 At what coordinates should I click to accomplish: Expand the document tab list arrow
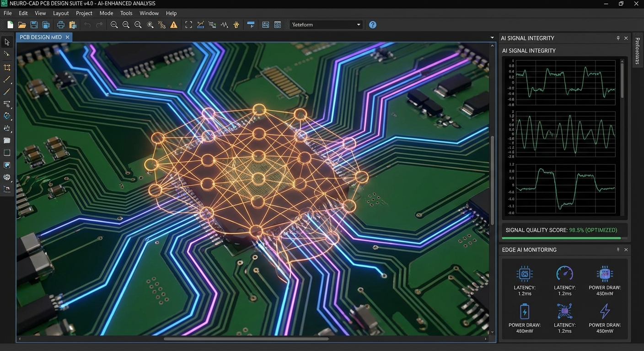click(x=492, y=37)
